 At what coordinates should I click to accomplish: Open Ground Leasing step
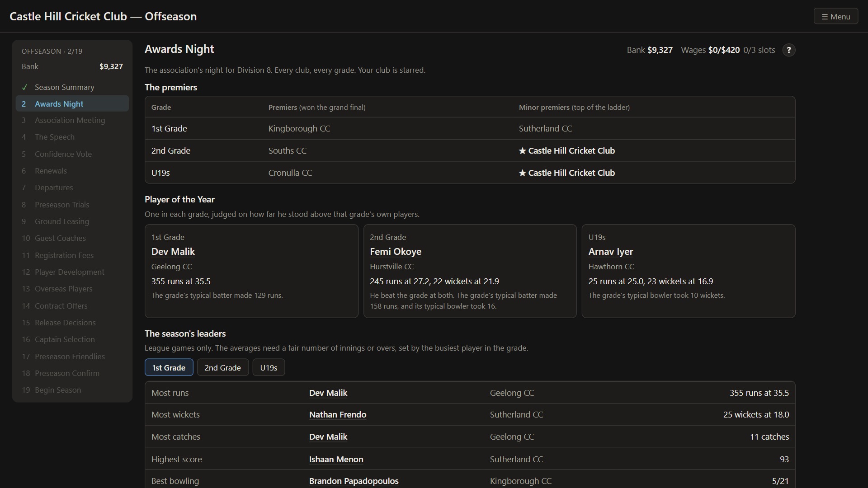coord(72,221)
